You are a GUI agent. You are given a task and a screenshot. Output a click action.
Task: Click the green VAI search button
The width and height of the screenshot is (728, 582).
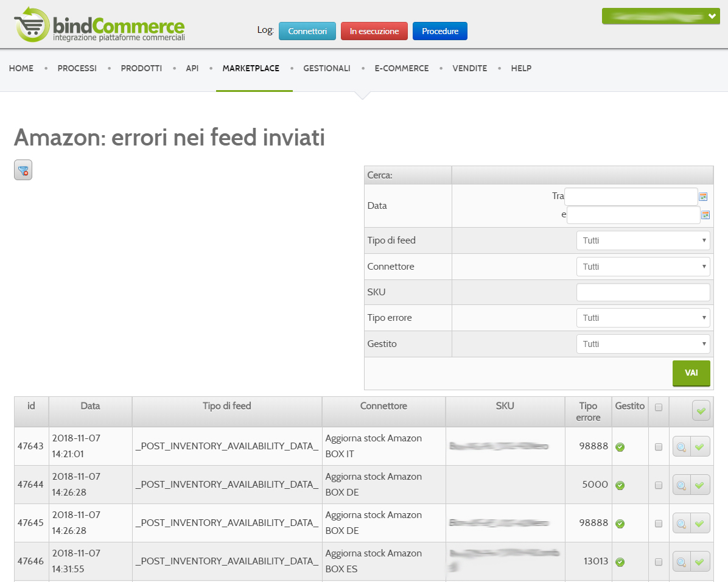691,373
